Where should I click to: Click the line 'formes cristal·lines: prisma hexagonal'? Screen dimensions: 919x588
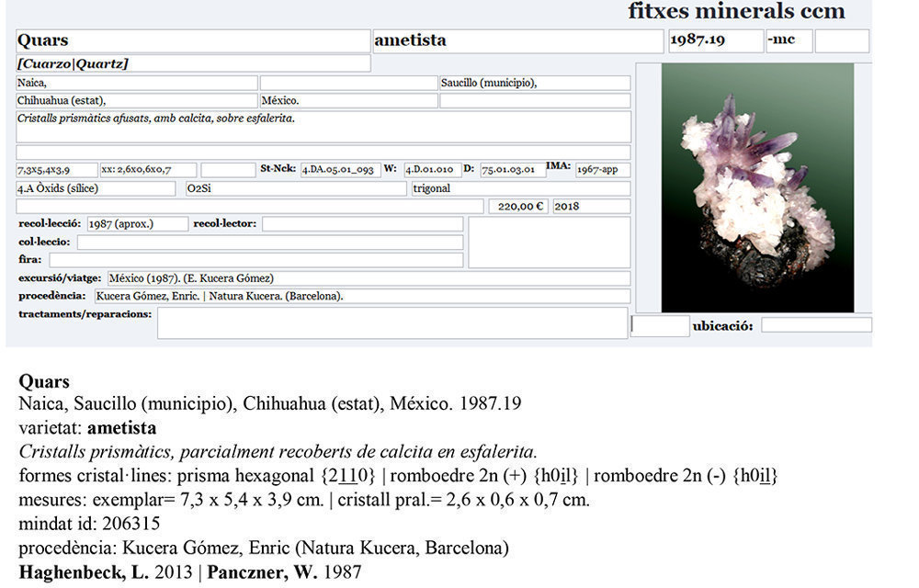tap(398, 476)
